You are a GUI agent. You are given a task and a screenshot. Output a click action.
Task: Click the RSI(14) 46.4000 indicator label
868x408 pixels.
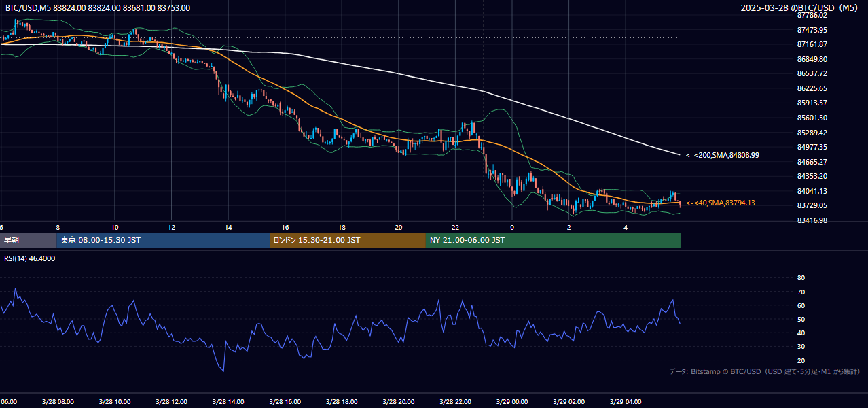(x=30, y=258)
